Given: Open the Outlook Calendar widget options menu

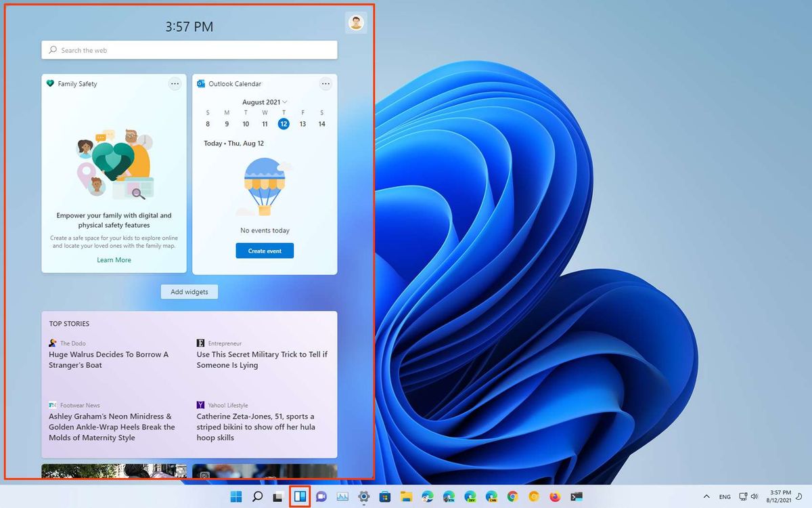Looking at the screenshot, I should point(325,83).
